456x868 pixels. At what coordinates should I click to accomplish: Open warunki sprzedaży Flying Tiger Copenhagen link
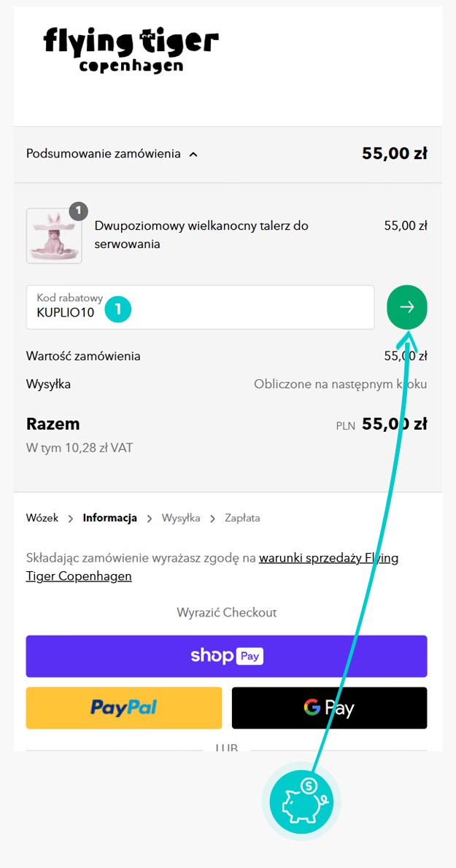328,558
